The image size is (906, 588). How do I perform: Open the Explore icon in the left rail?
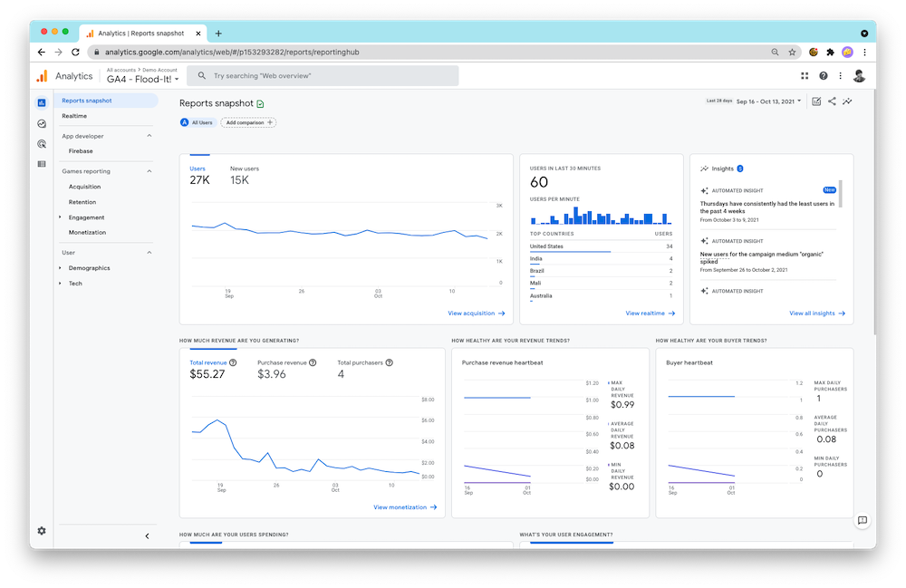coord(41,123)
